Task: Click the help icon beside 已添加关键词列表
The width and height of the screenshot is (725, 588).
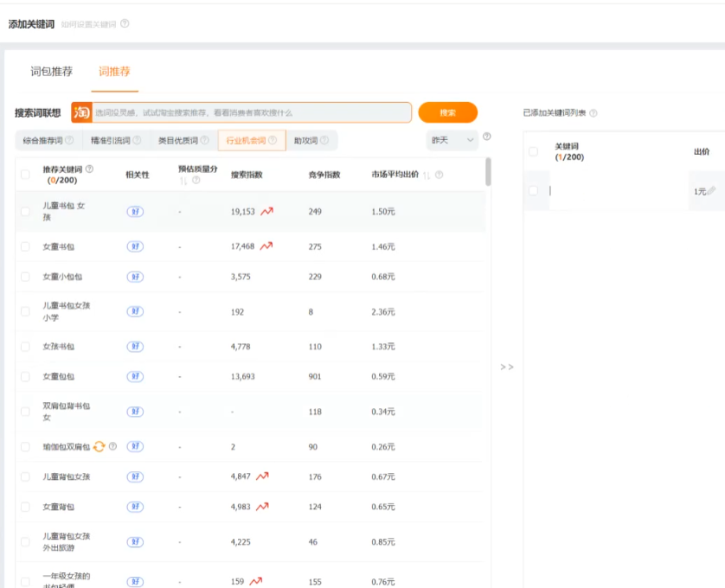Action: (x=593, y=113)
